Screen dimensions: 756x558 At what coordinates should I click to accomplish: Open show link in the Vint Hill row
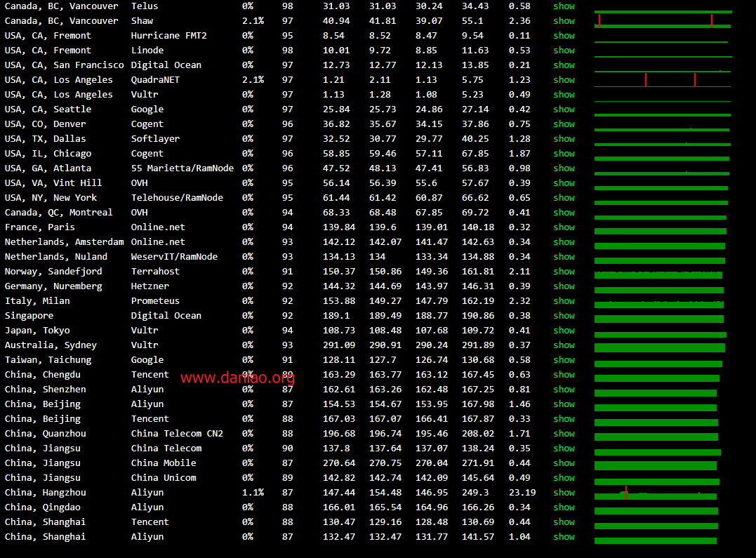coord(564,182)
